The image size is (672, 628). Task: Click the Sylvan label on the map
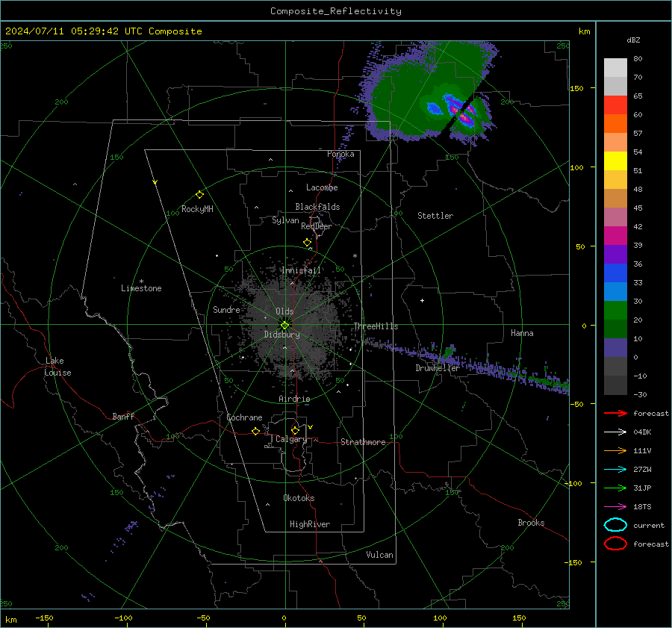click(x=285, y=220)
